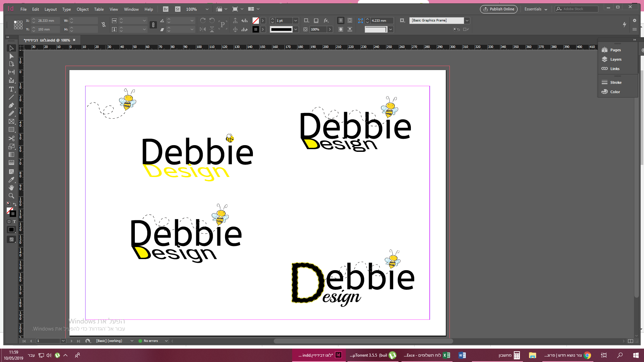Select the Rectangle Frame tool
The width and height of the screenshot is (644, 362).
[11, 121]
